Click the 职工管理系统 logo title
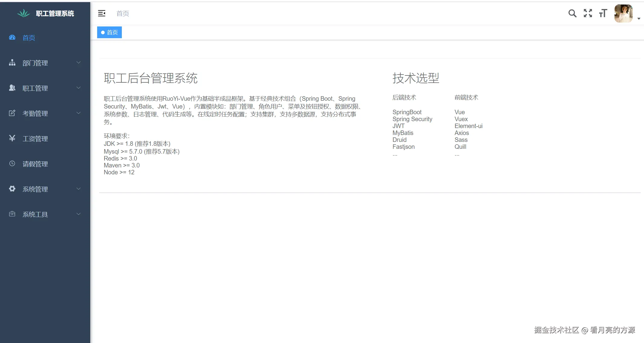Screen dimensions: 644x343 (x=55, y=14)
